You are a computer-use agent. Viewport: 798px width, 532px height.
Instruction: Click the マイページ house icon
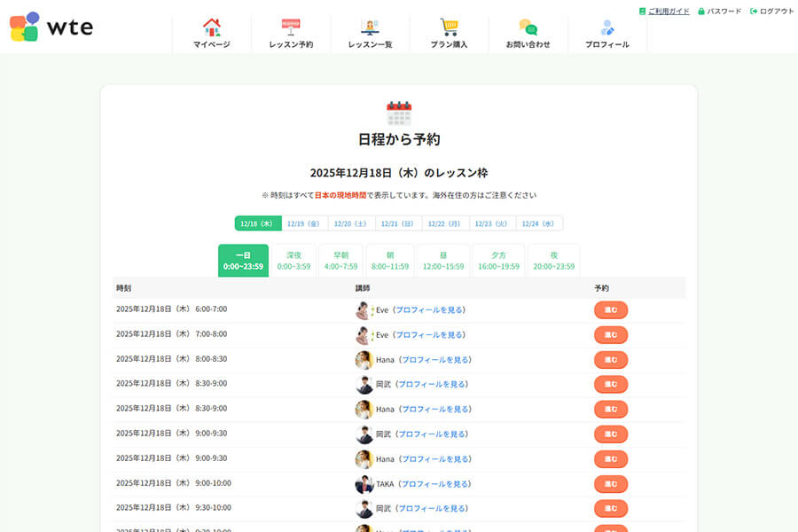[211, 27]
